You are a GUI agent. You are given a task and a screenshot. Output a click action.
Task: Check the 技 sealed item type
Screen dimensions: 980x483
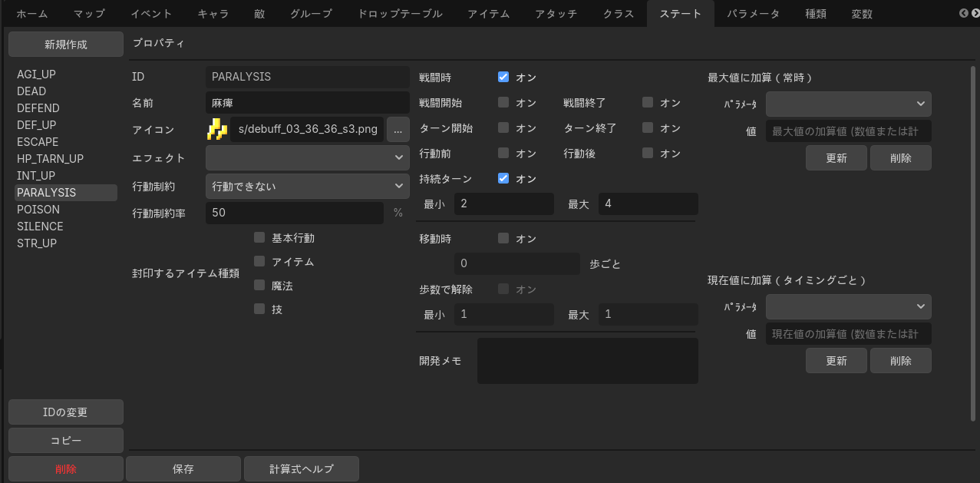[259, 309]
